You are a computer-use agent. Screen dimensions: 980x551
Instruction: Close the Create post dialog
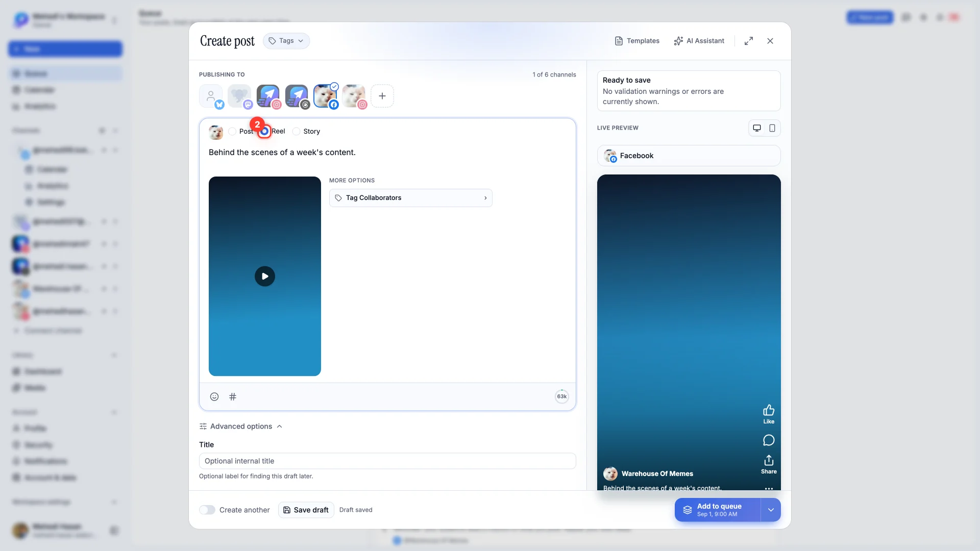(x=770, y=41)
